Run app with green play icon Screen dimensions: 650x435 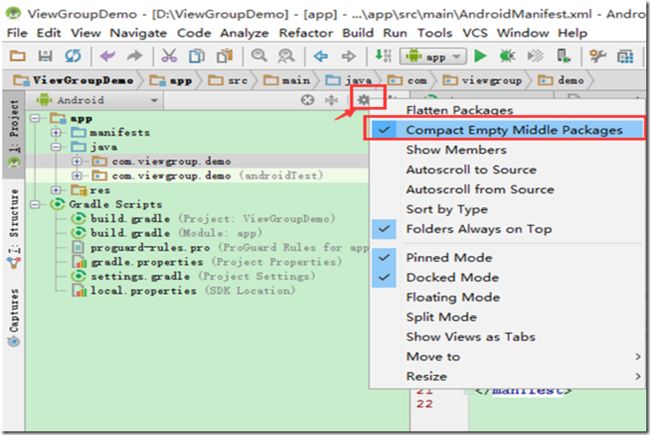point(480,56)
